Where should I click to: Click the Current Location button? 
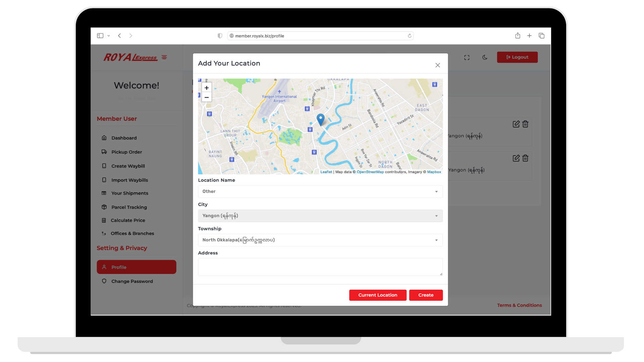tap(378, 295)
